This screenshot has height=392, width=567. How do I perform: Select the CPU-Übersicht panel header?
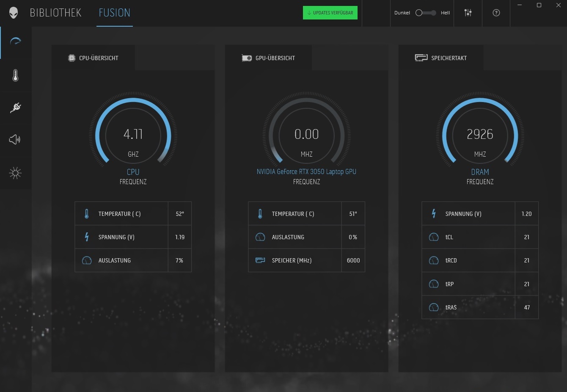point(94,58)
